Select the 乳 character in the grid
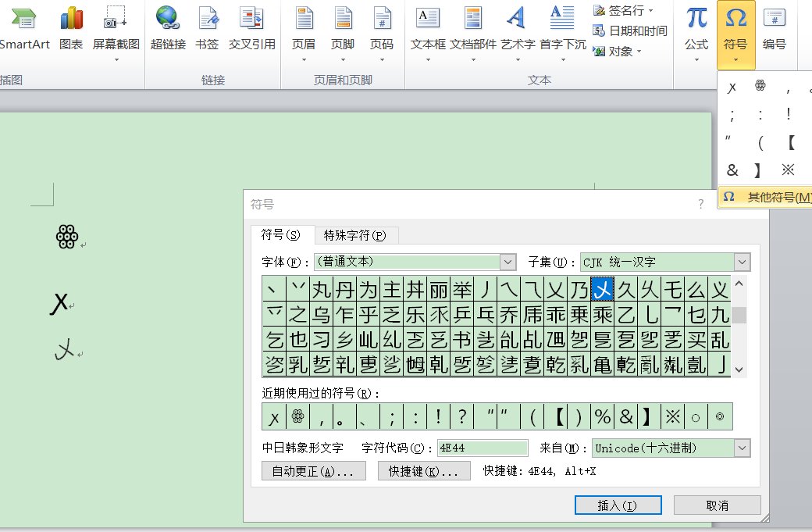This screenshot has width=812, height=532. (x=297, y=365)
